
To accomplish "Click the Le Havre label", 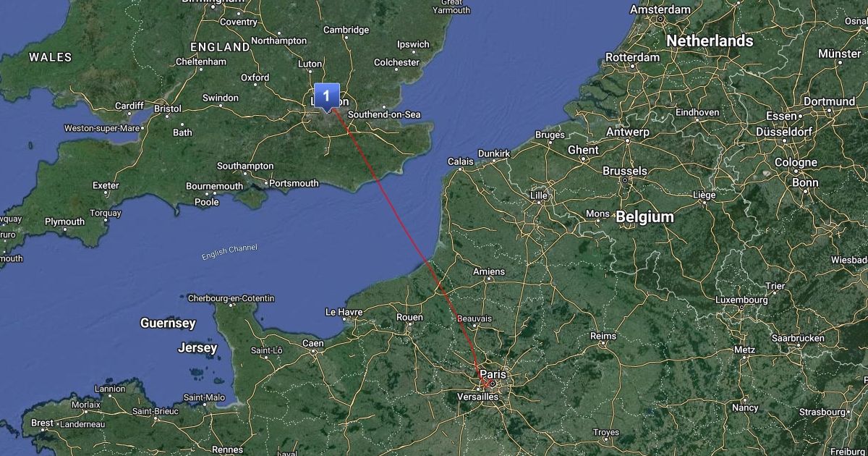I will tap(344, 312).
